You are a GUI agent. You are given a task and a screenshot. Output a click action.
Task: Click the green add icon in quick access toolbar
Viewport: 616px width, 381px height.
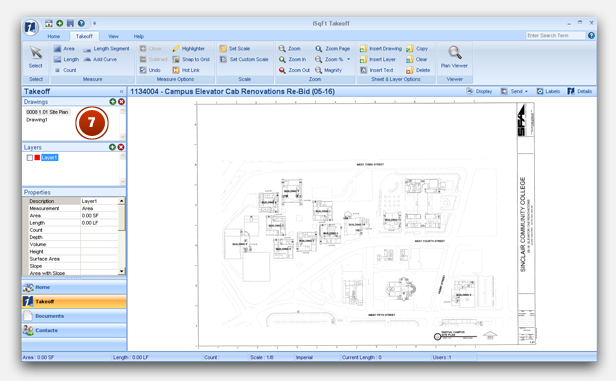click(x=60, y=24)
